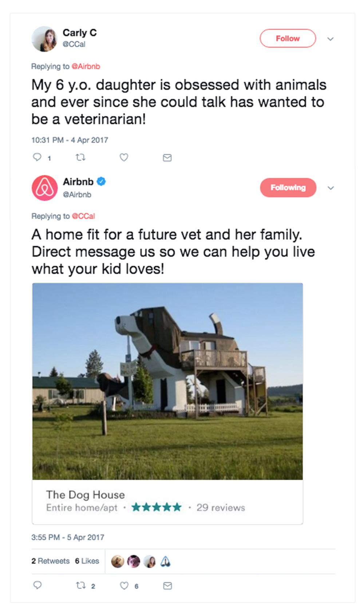Follow Carly C
The height and width of the screenshot is (612, 364).
coord(288,38)
